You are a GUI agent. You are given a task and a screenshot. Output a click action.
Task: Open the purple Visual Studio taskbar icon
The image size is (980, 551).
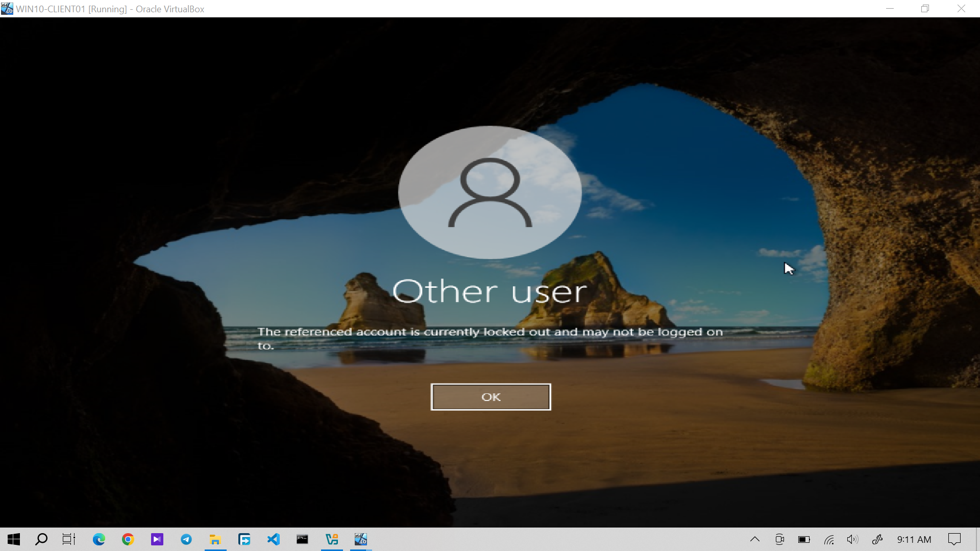point(157,539)
